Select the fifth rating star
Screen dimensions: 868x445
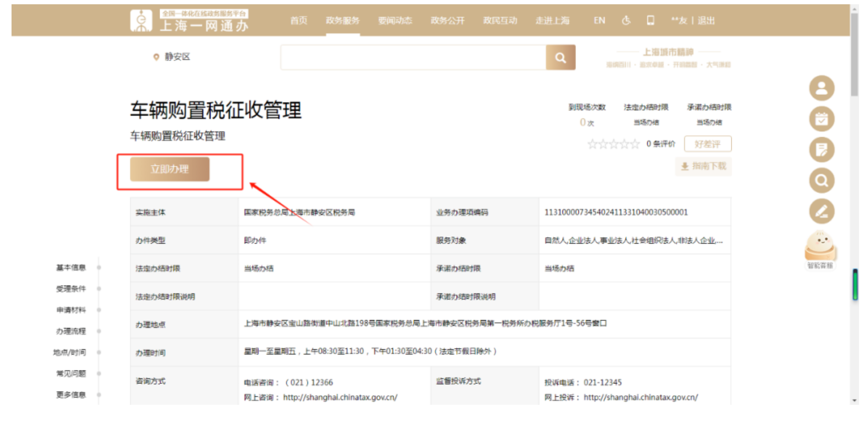[x=635, y=144]
